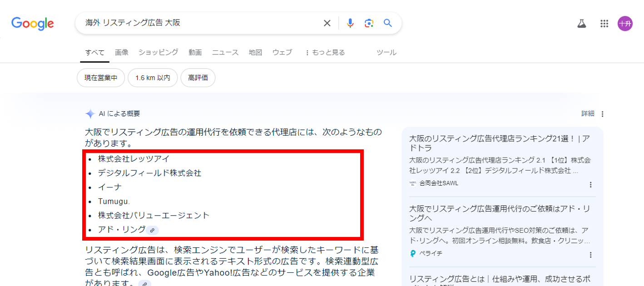This screenshot has width=644, height=286.
Task: Submit search with the magnifying glass icon
Action: click(x=387, y=23)
